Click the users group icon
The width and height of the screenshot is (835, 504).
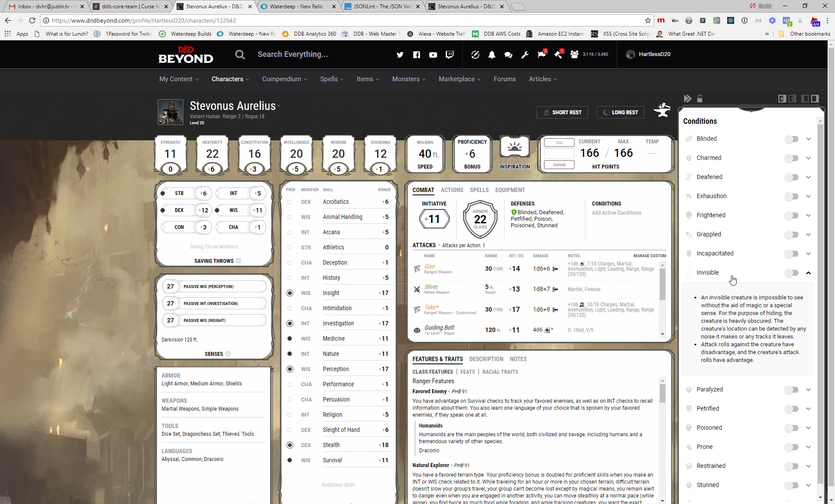(x=574, y=54)
